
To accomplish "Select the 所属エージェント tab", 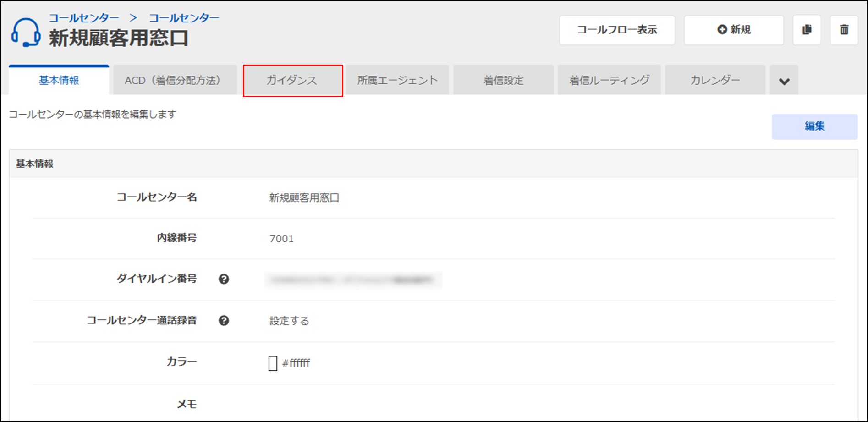I will pyautogui.click(x=397, y=81).
